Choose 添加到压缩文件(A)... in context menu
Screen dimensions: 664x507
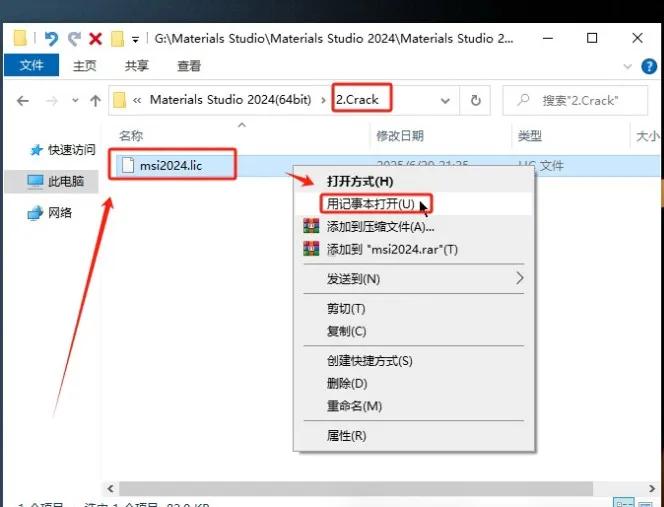point(380,227)
